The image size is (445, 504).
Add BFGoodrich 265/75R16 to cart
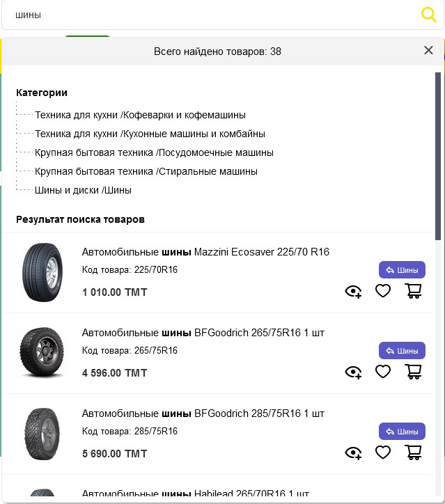(x=414, y=372)
